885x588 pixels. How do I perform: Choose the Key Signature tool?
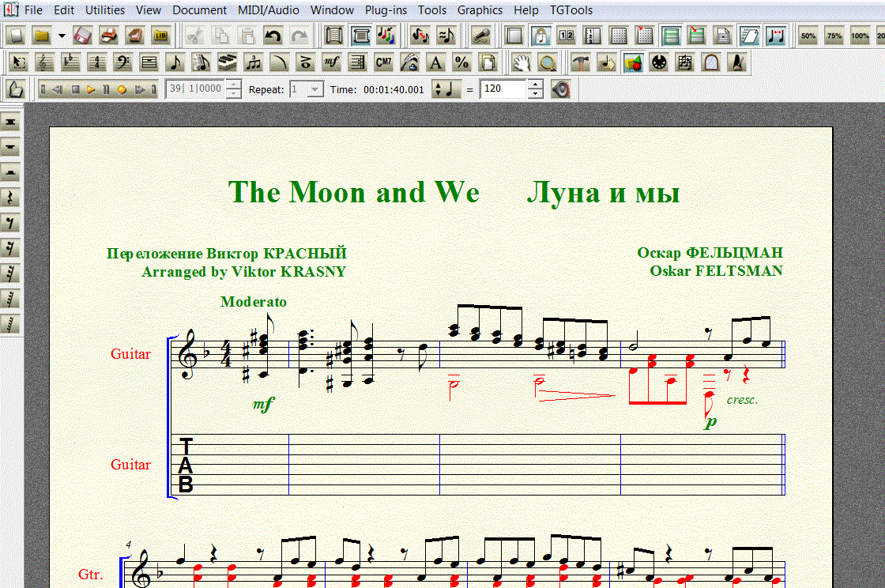pos(70,62)
